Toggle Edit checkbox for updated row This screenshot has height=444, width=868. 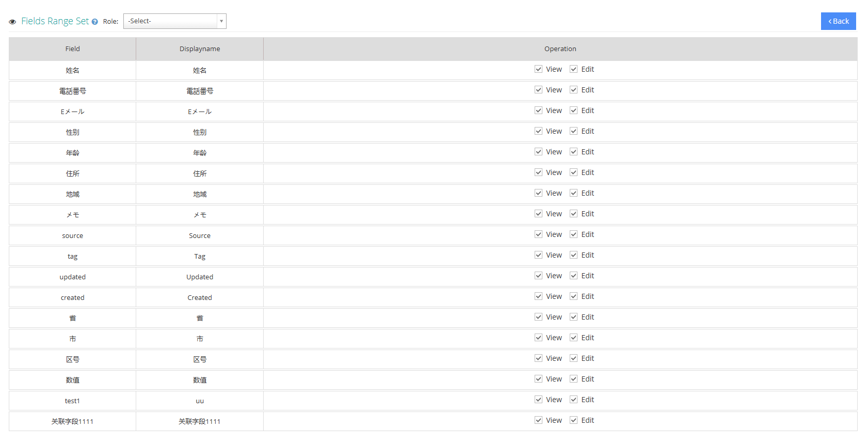(573, 276)
